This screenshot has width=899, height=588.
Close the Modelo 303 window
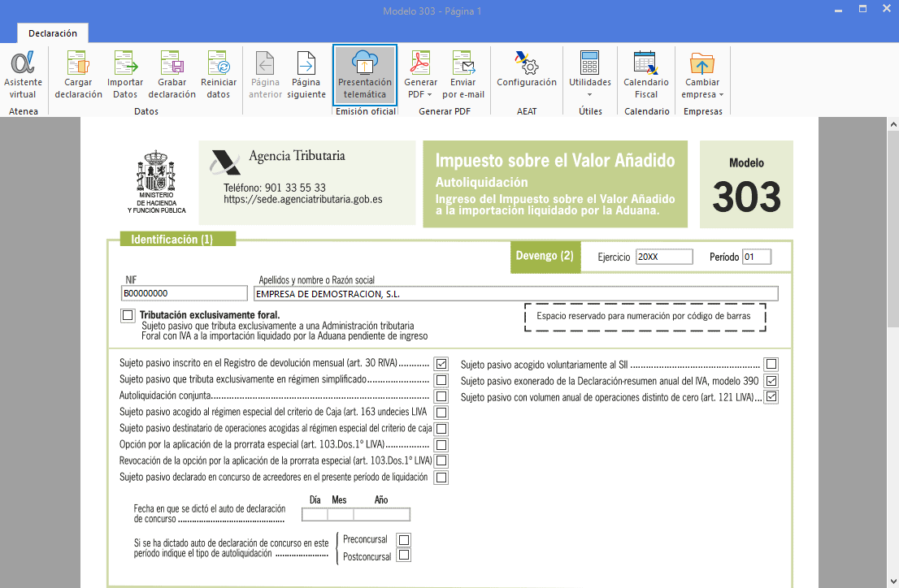886,9
